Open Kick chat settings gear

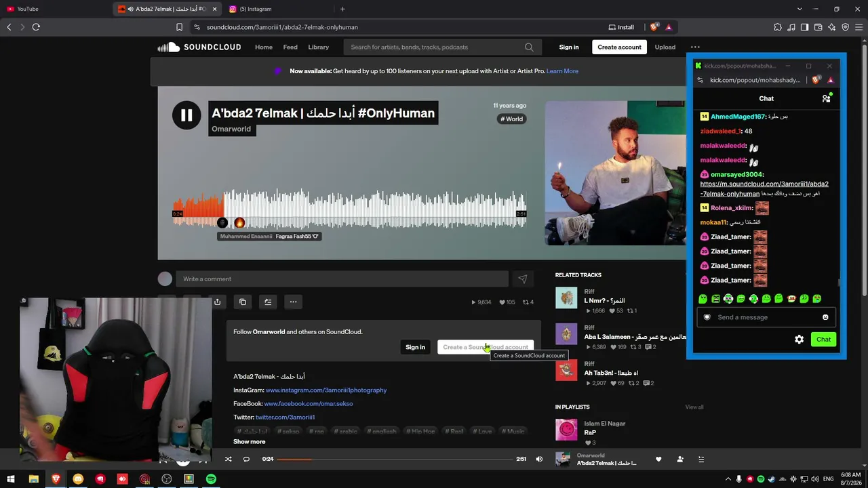click(799, 340)
